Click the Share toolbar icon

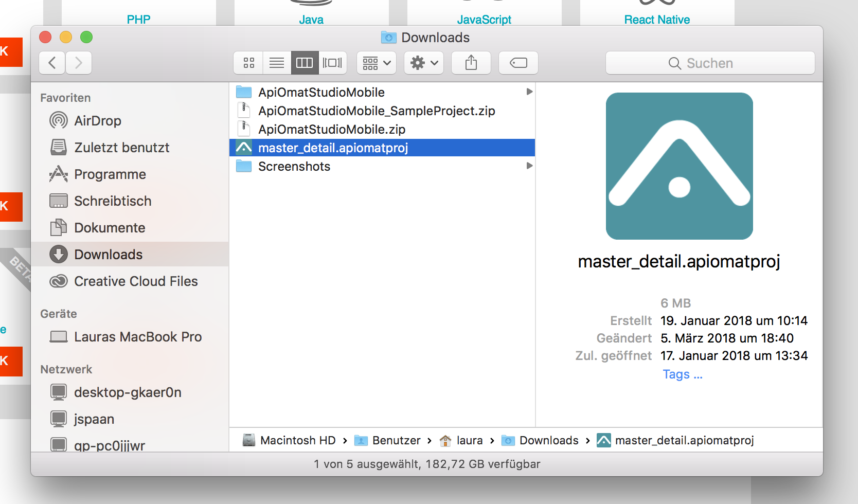click(x=471, y=63)
